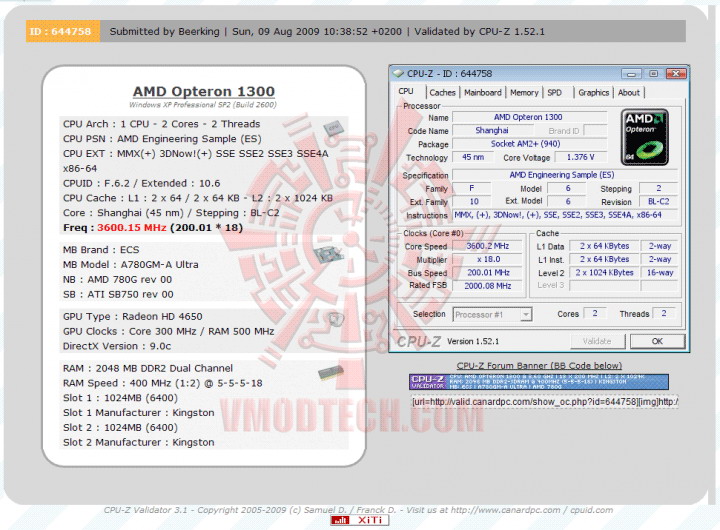This screenshot has height=530, width=720.
Task: Click the Level 2 2 x 1024 KBytes value
Action: pyautogui.click(x=604, y=273)
